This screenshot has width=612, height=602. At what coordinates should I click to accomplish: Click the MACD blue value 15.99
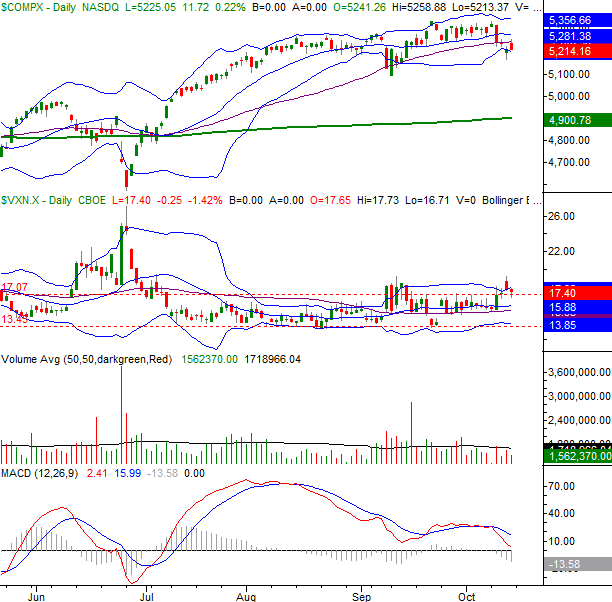(128, 473)
